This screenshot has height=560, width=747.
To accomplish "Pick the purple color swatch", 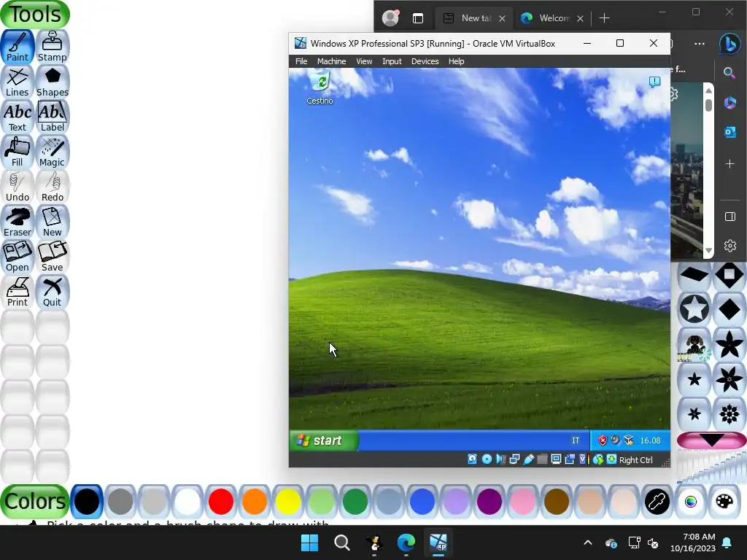I will click(x=489, y=502).
